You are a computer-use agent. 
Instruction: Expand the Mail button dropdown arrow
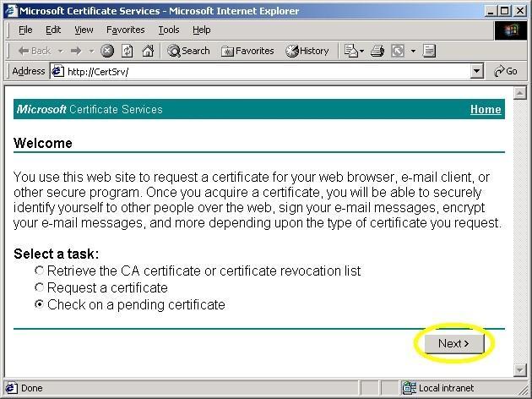(x=361, y=52)
